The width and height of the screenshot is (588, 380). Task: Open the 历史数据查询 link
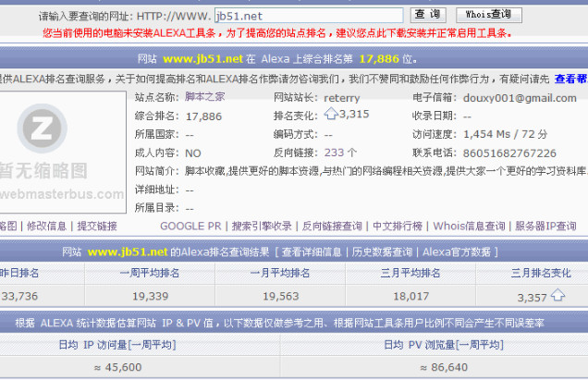(382, 251)
